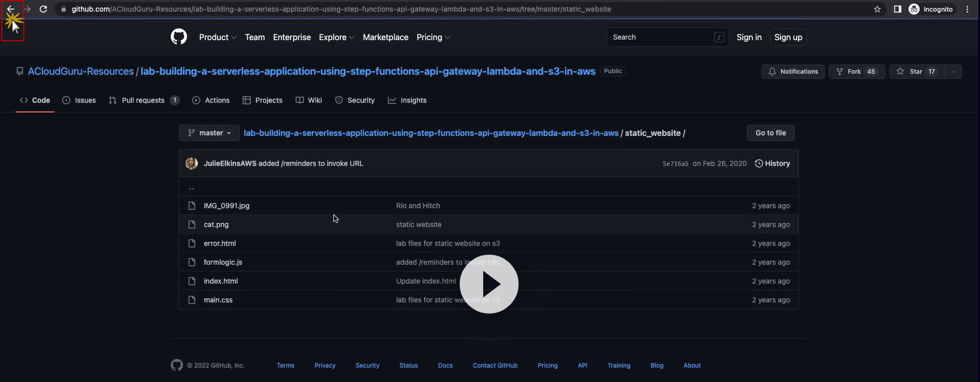This screenshot has width=980, height=382.
Task: Open the Pull requests tab
Action: coord(144,100)
